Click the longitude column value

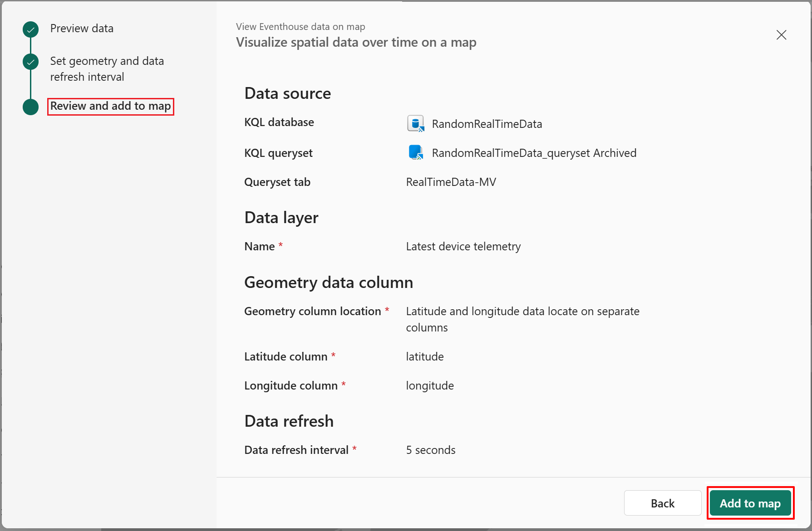[429, 386]
